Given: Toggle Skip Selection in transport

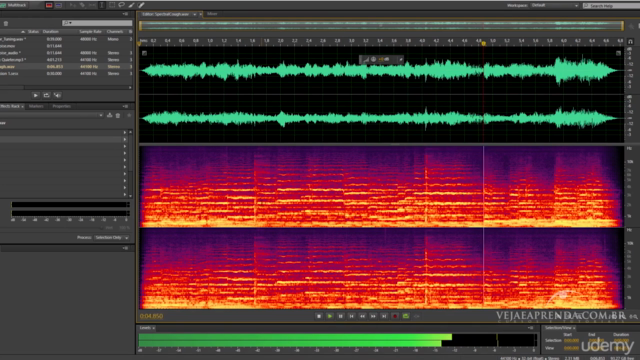Looking at the screenshot, I should coord(417,316).
